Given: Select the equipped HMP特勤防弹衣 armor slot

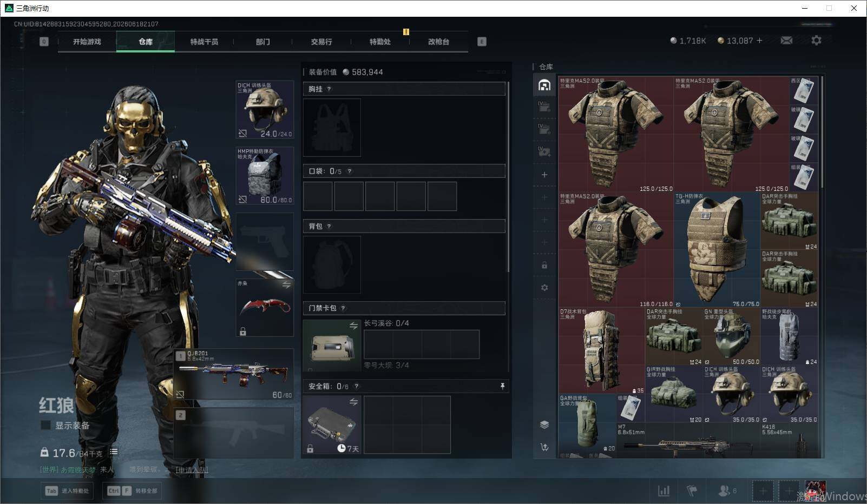Looking at the screenshot, I should coord(265,176).
